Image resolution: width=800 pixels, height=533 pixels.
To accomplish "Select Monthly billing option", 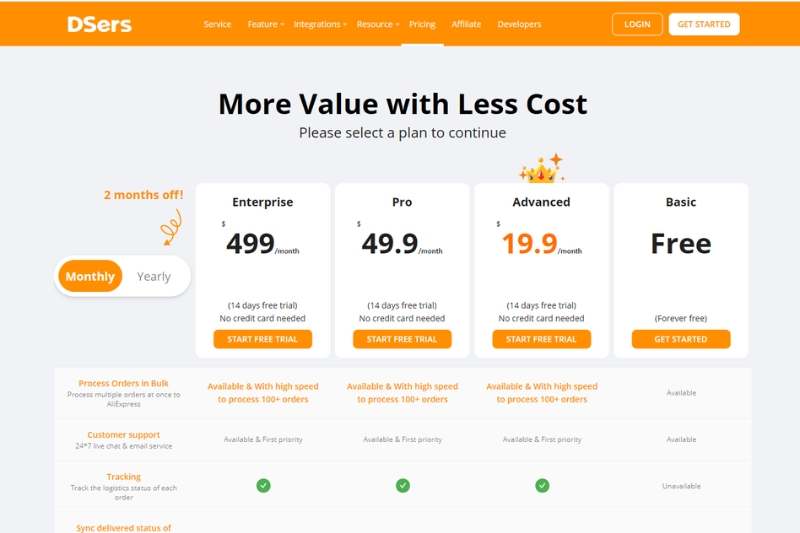I will (x=90, y=276).
